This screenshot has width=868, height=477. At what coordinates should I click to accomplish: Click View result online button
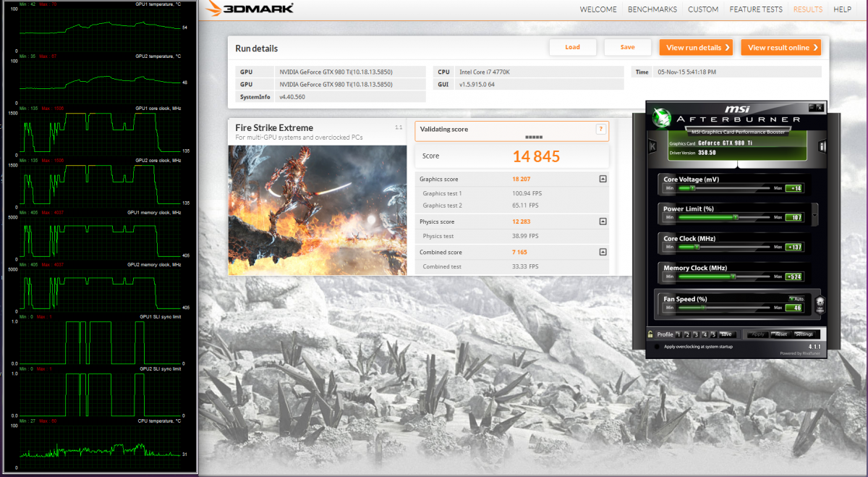[x=781, y=48]
